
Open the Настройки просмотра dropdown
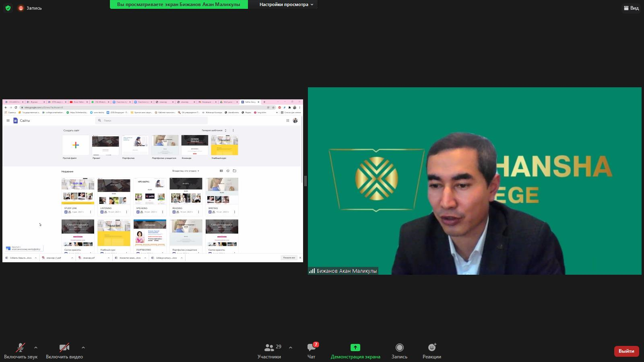(x=286, y=4)
